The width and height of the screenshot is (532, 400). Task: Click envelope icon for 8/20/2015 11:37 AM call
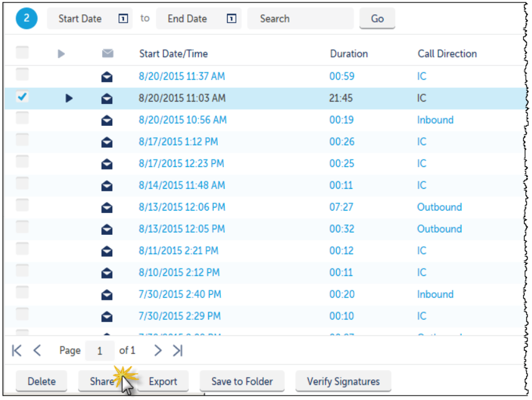(107, 77)
